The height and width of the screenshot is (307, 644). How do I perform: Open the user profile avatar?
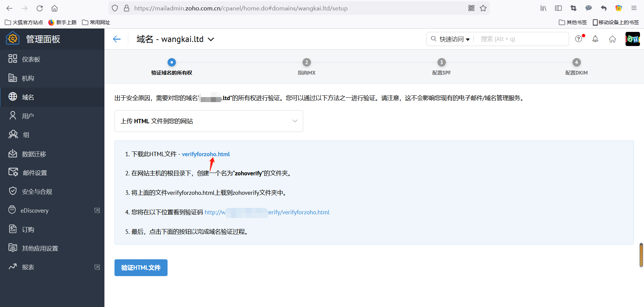[x=633, y=39]
